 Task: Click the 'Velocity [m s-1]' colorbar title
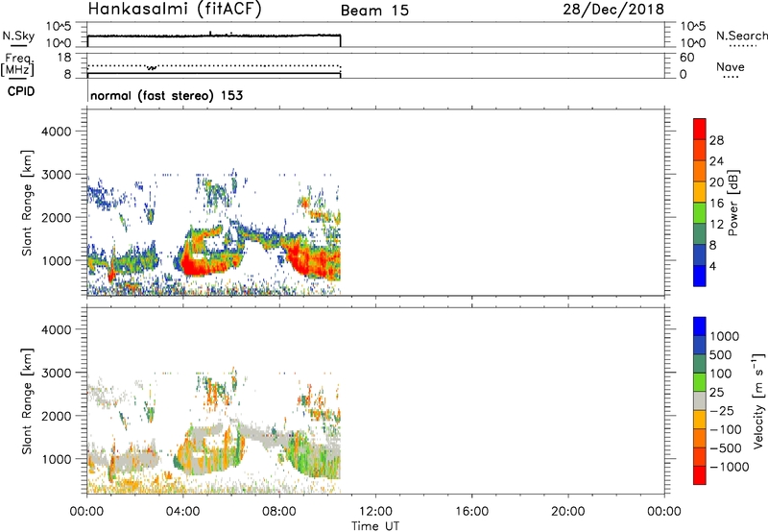758,400
